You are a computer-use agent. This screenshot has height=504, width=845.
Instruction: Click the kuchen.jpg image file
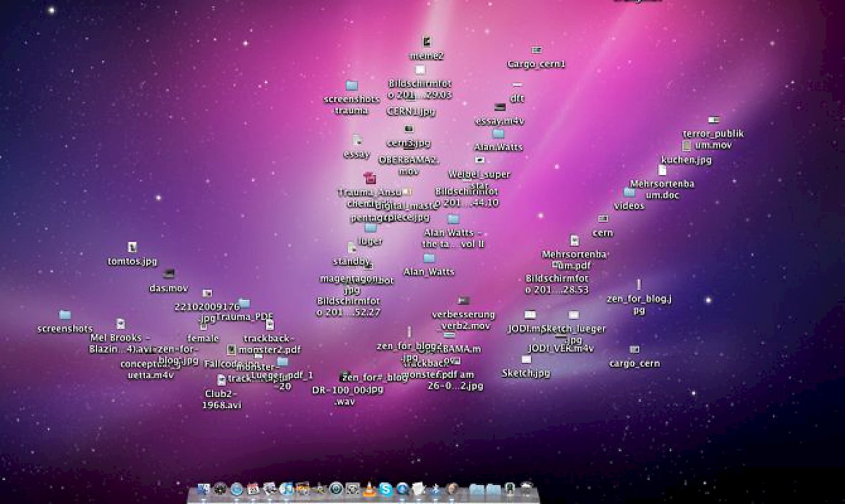coord(686,146)
